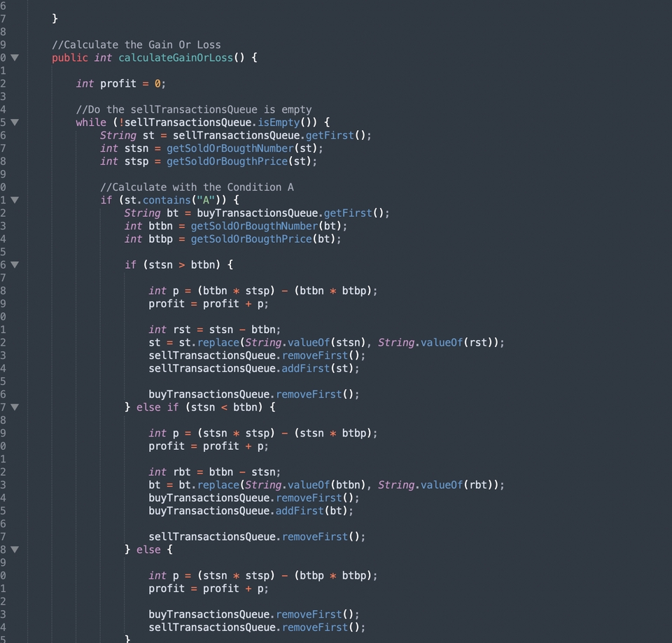Collapse the while loop code fold
The width and height of the screenshot is (672, 643).
[13, 122]
